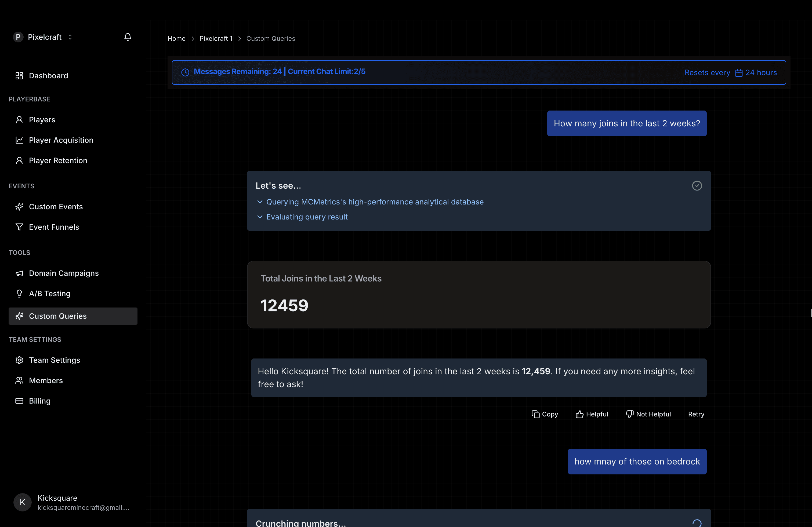Click the Players sidebar icon

coord(19,119)
